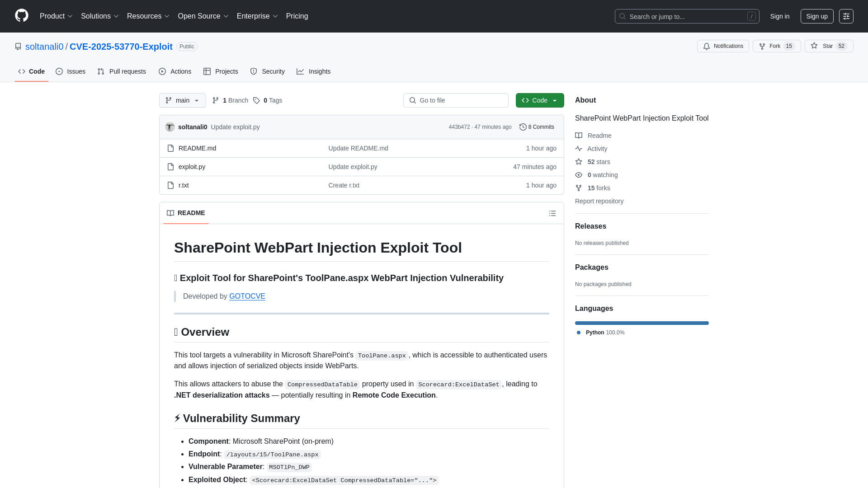The image size is (868, 488).
Task: Click the fork icon next to 15 forks
Action: click(x=579, y=188)
